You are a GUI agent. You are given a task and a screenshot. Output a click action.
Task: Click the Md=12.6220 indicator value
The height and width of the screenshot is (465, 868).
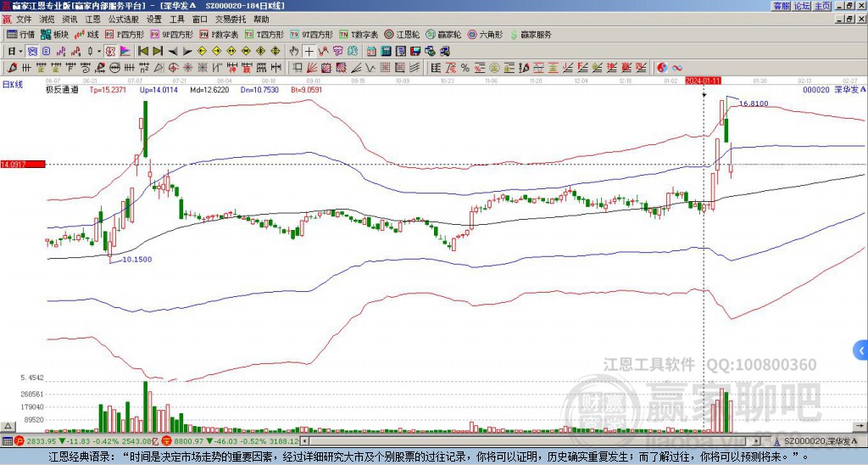tap(209, 90)
